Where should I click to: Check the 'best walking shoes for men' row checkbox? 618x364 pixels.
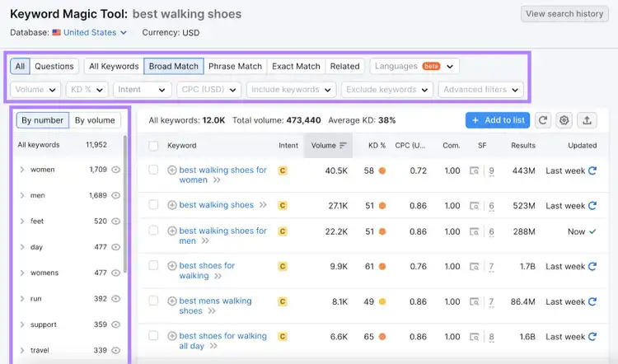153,231
